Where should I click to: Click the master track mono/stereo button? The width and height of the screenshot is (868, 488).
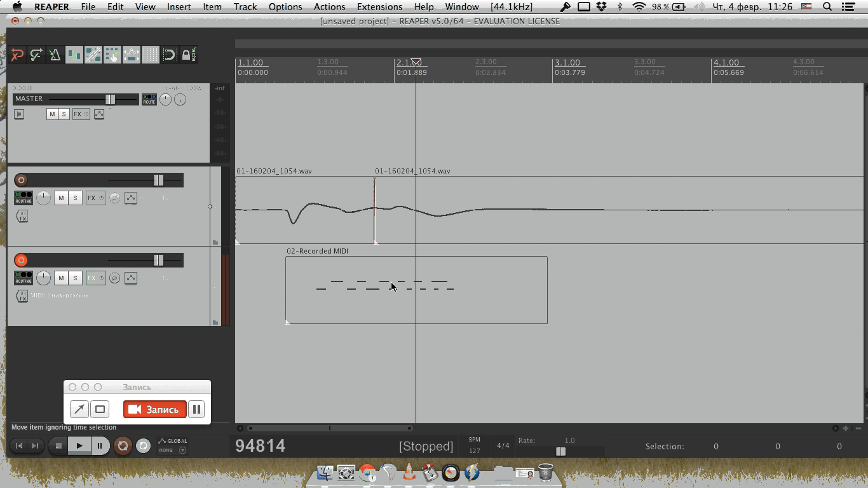point(19,114)
